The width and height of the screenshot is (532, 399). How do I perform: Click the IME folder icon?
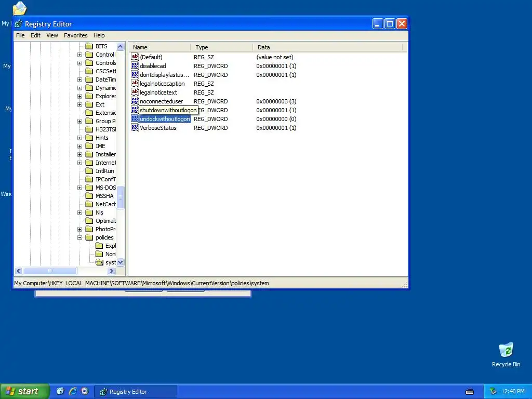pos(89,146)
